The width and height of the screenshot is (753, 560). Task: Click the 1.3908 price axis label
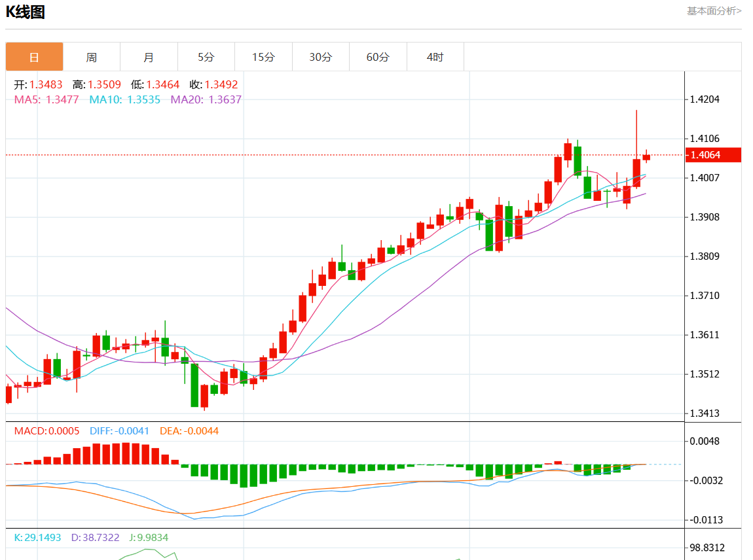coord(705,217)
